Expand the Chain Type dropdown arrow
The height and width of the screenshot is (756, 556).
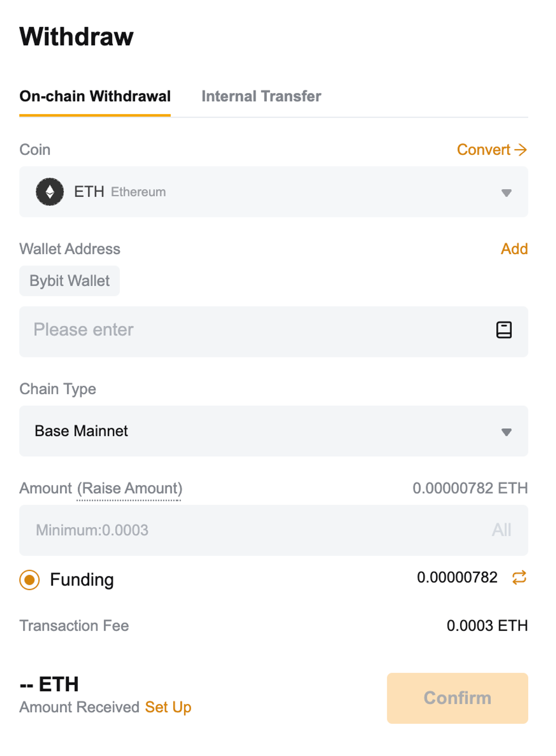506,432
